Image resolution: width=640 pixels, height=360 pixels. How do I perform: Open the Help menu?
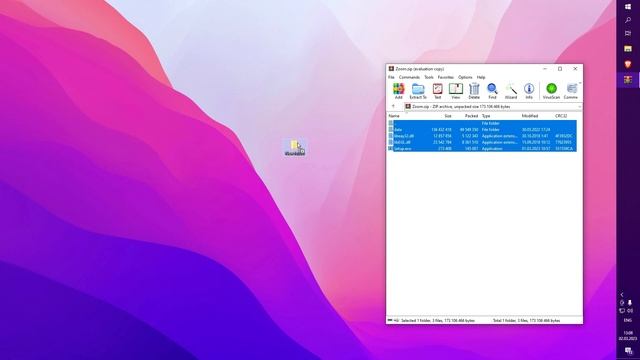[481, 77]
